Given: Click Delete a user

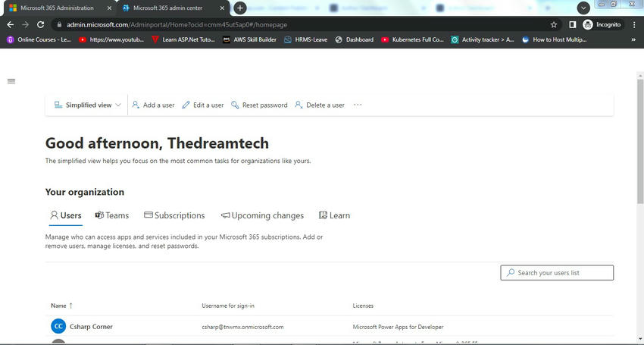Looking at the screenshot, I should click(x=320, y=105).
